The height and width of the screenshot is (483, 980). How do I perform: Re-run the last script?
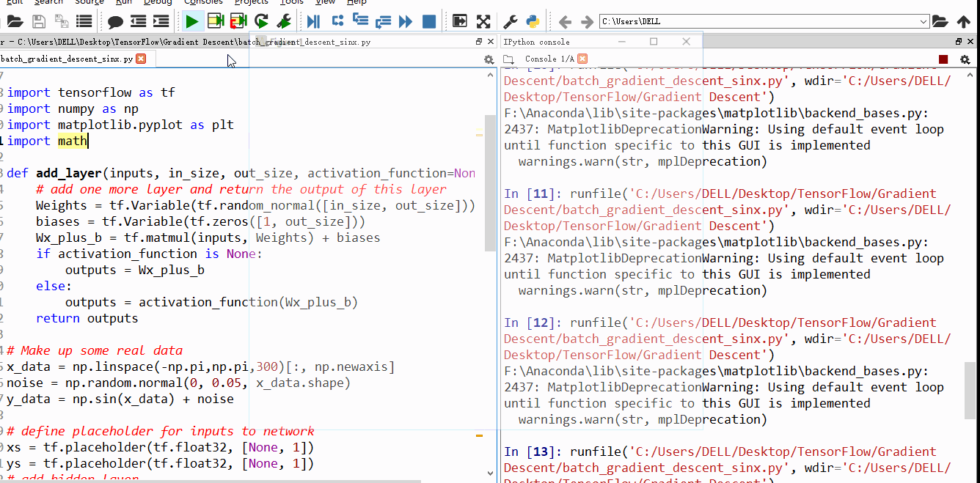(262, 21)
